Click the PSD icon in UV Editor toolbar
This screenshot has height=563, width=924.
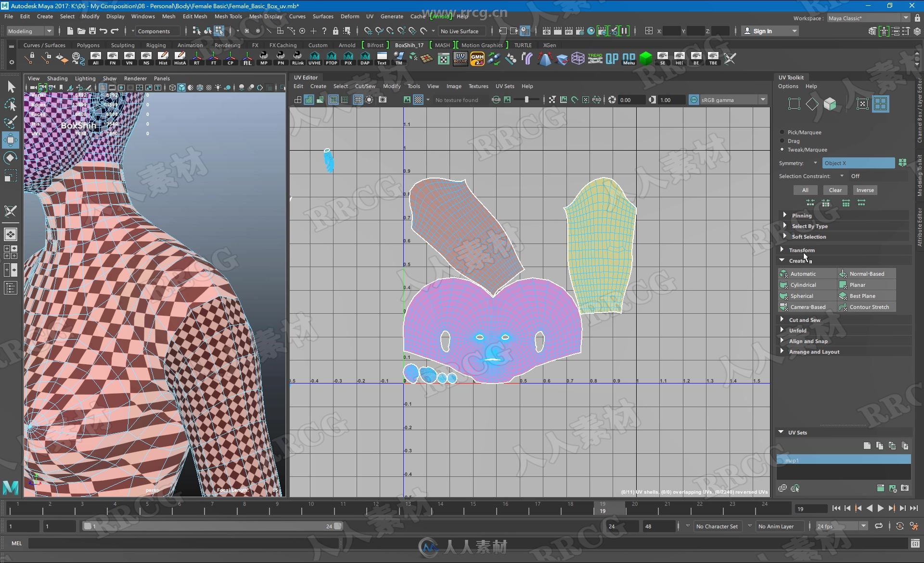click(x=597, y=100)
